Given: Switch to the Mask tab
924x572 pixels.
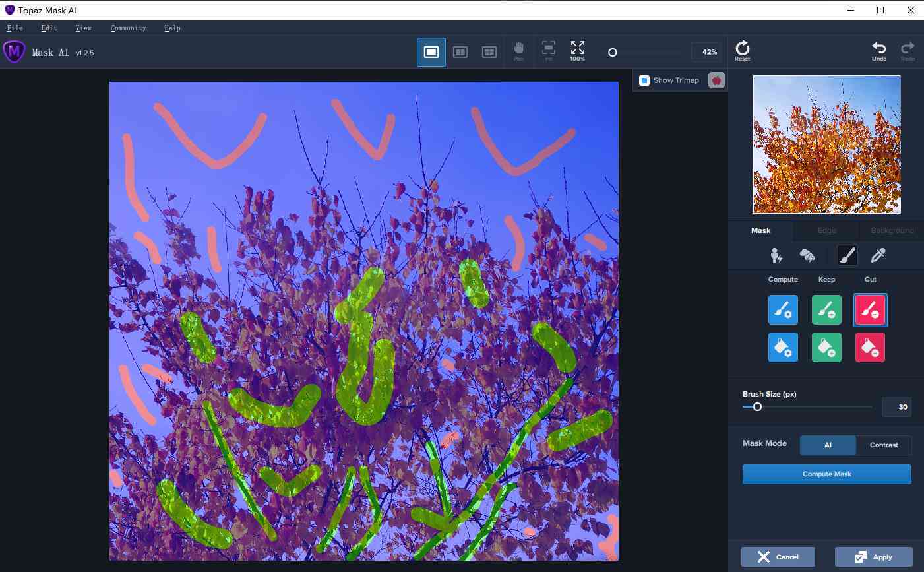Looking at the screenshot, I should coord(760,230).
